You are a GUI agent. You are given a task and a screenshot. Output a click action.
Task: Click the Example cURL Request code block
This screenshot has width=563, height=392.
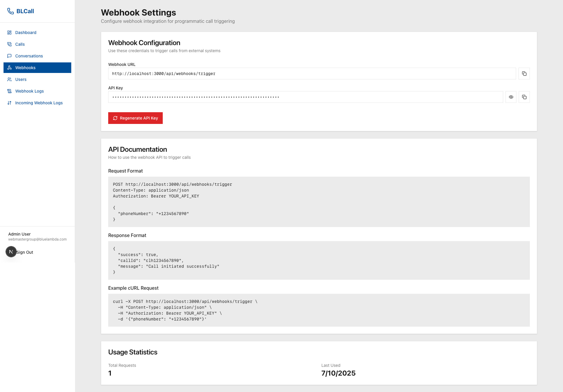319,310
